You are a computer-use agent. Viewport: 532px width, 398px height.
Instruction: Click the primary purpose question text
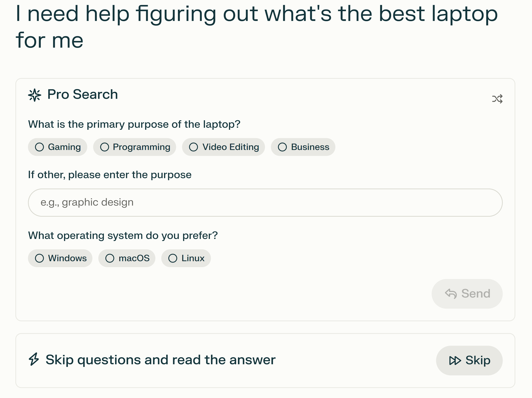point(134,124)
